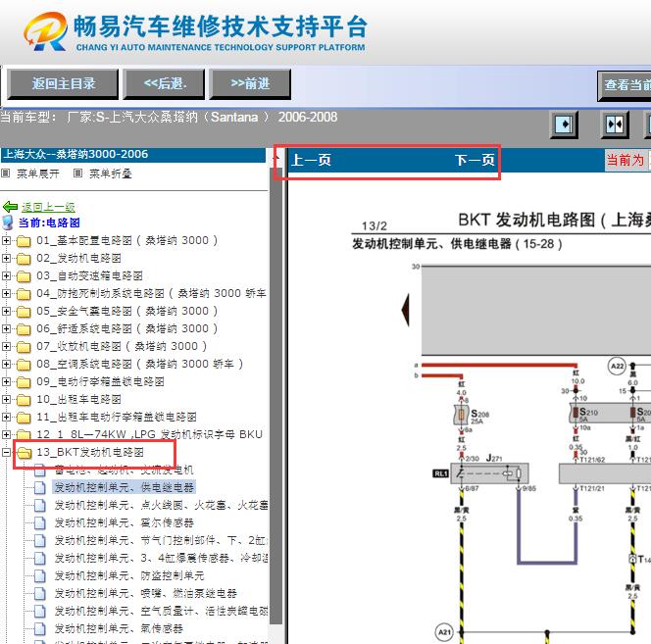The image size is (651, 644).
Task: Open 06_舒适系统电路图 folder label
Action: click(x=127, y=328)
